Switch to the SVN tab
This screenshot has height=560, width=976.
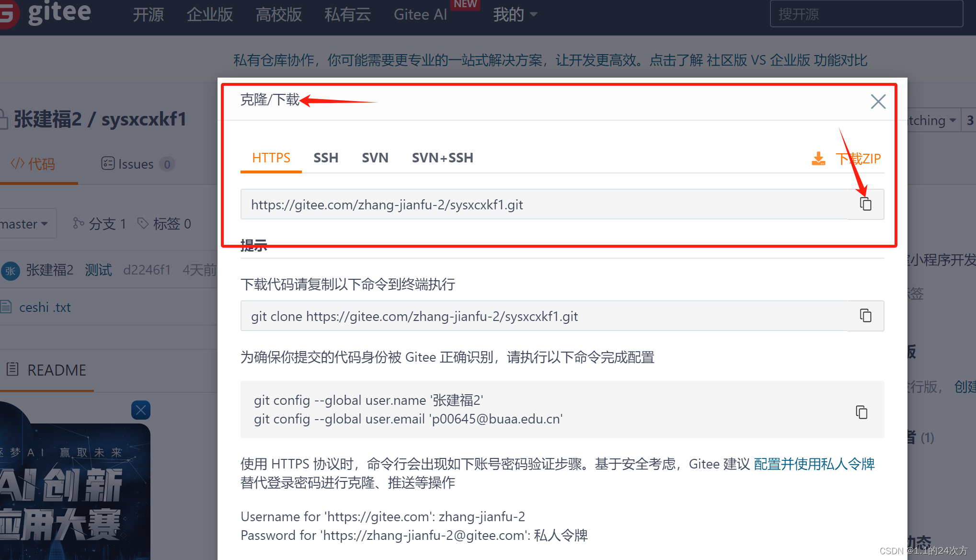[375, 158]
